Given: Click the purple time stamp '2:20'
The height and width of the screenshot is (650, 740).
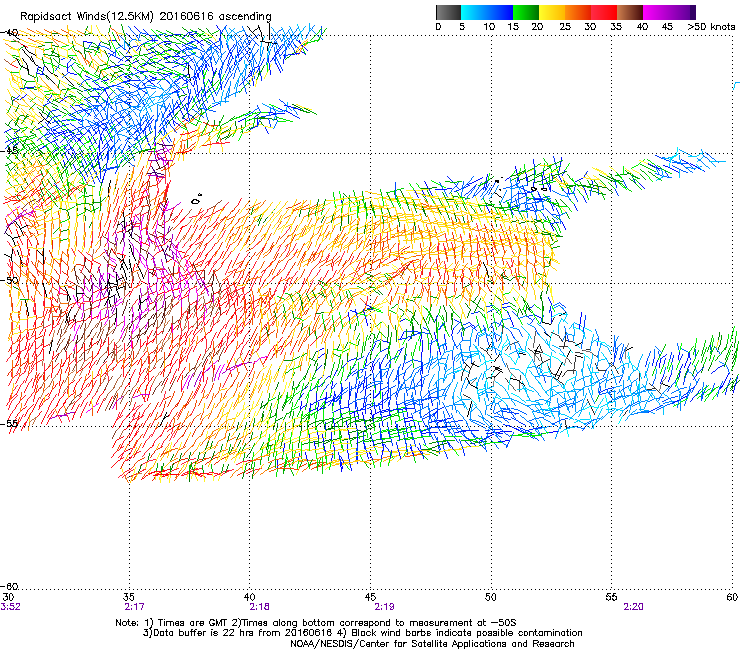Looking at the screenshot, I should click(x=633, y=607).
